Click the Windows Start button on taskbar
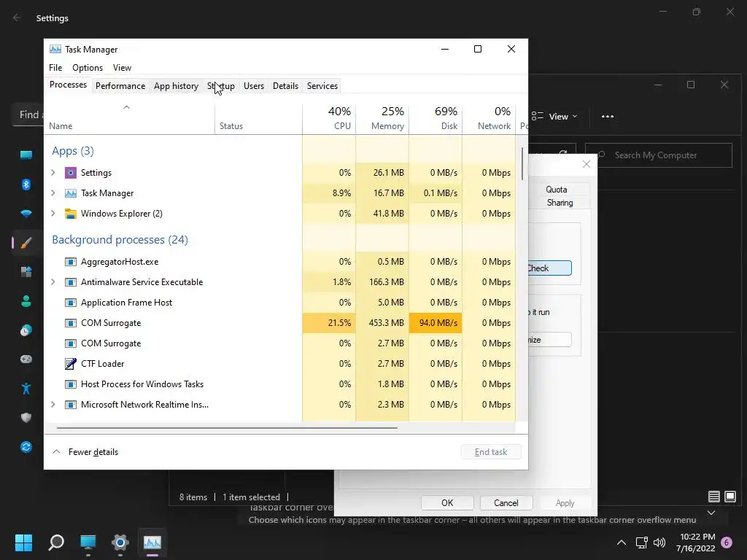 tap(23, 542)
